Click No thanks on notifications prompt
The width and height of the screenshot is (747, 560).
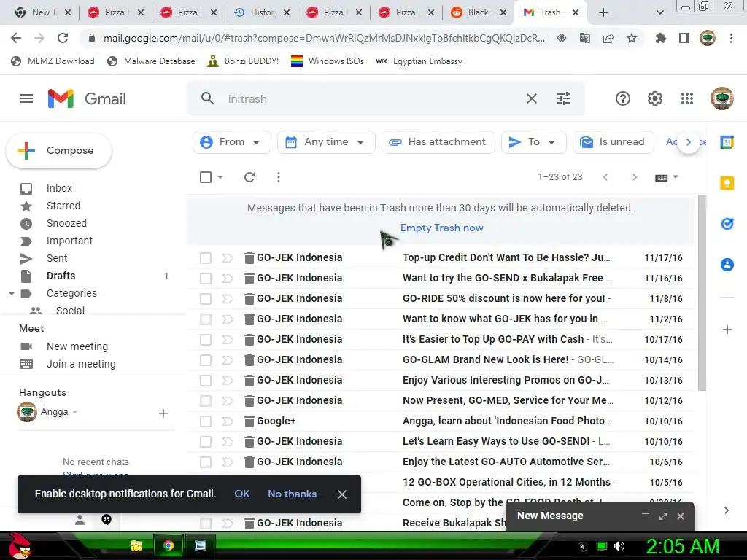click(292, 494)
